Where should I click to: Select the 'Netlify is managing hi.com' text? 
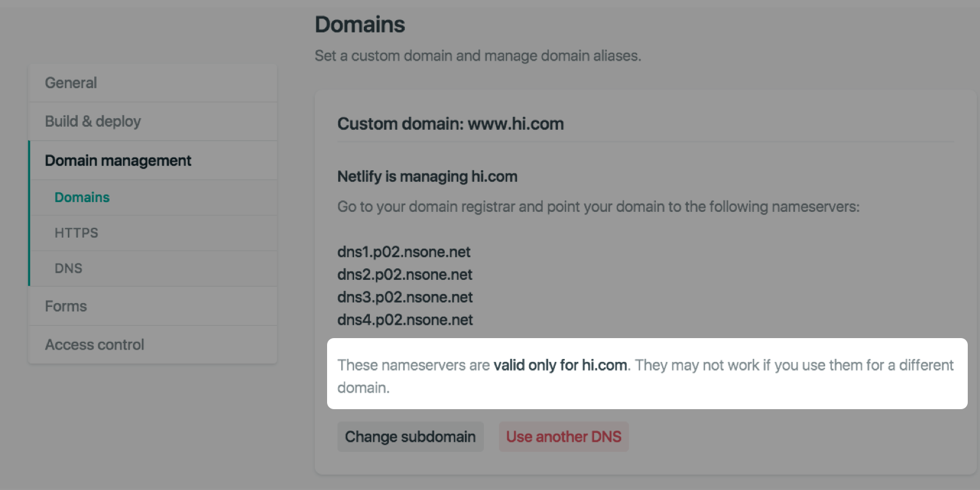427,176
